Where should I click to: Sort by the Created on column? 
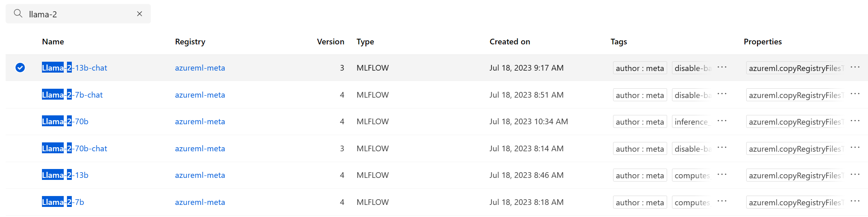[510, 42]
